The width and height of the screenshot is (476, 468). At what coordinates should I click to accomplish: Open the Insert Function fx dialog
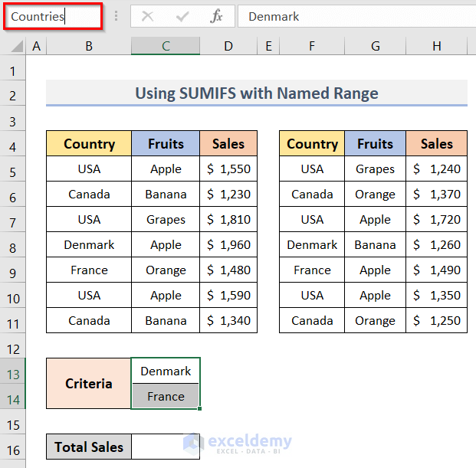pyautogui.click(x=217, y=16)
